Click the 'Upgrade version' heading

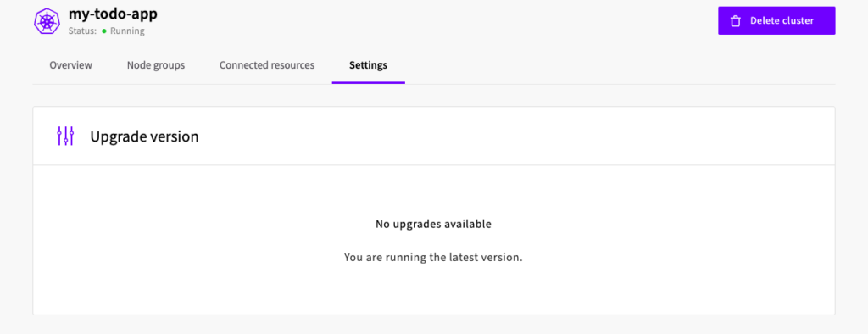pyautogui.click(x=144, y=136)
